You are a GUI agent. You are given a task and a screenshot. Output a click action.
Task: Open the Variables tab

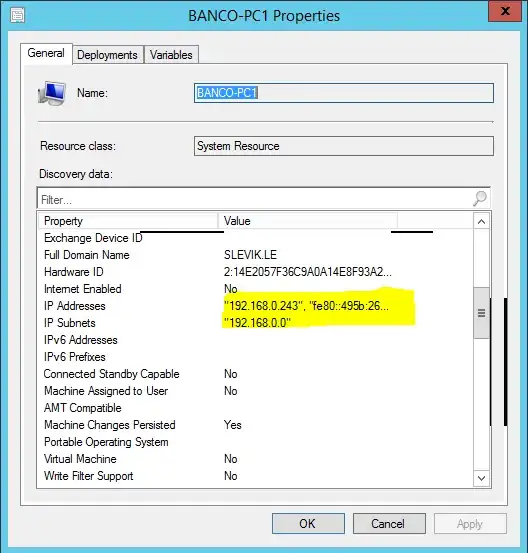coord(171,55)
